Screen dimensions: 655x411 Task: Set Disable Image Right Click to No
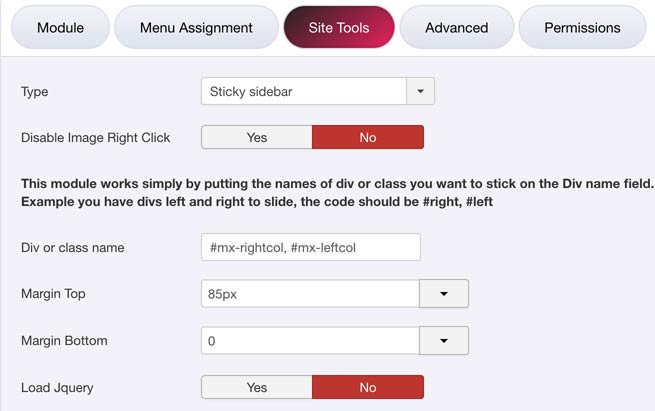pyautogui.click(x=367, y=137)
